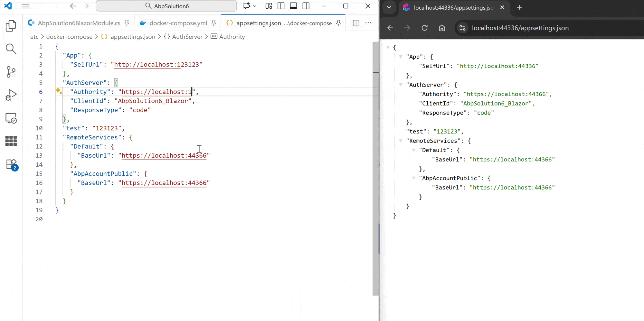The width and height of the screenshot is (644, 321).
Task: Toggle the bottom panel layout button
Action: (x=293, y=6)
